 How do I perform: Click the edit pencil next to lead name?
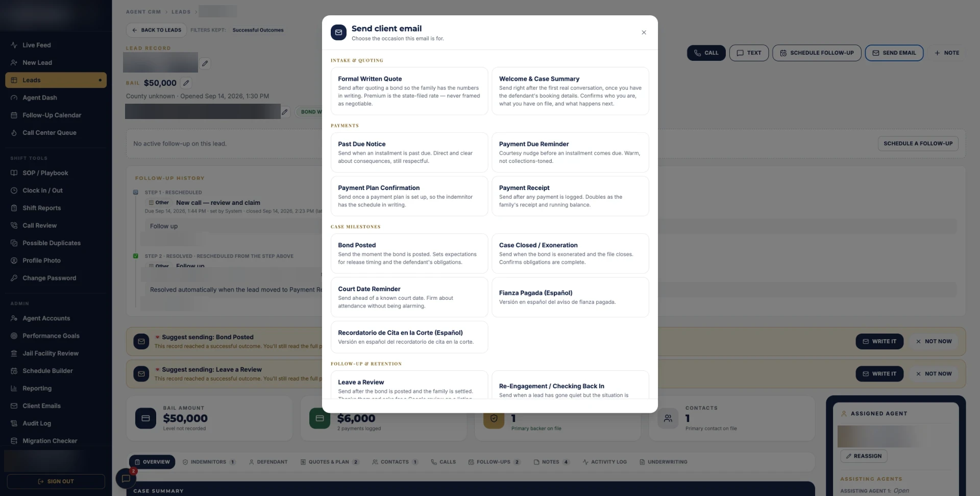[205, 63]
